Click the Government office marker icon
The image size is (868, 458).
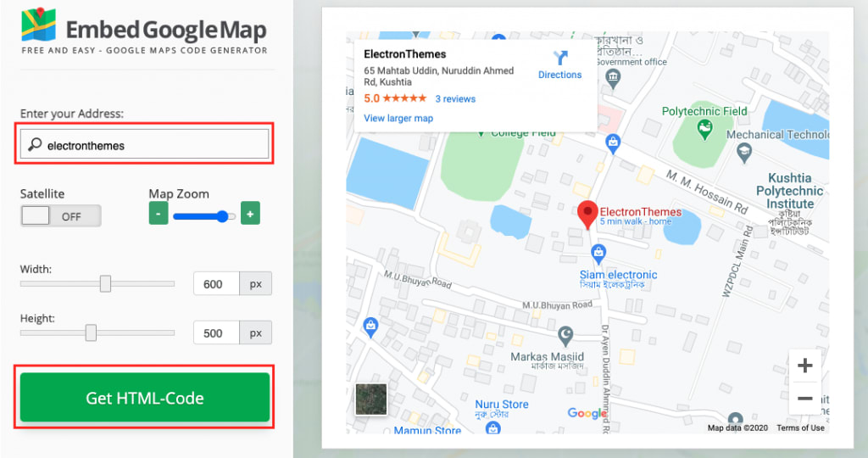pyautogui.click(x=613, y=79)
